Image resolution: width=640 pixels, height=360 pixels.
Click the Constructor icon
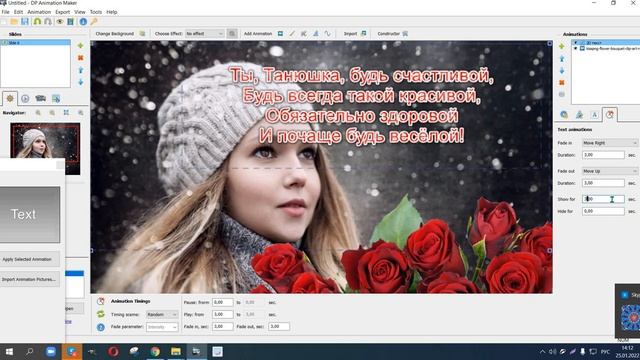(405, 33)
